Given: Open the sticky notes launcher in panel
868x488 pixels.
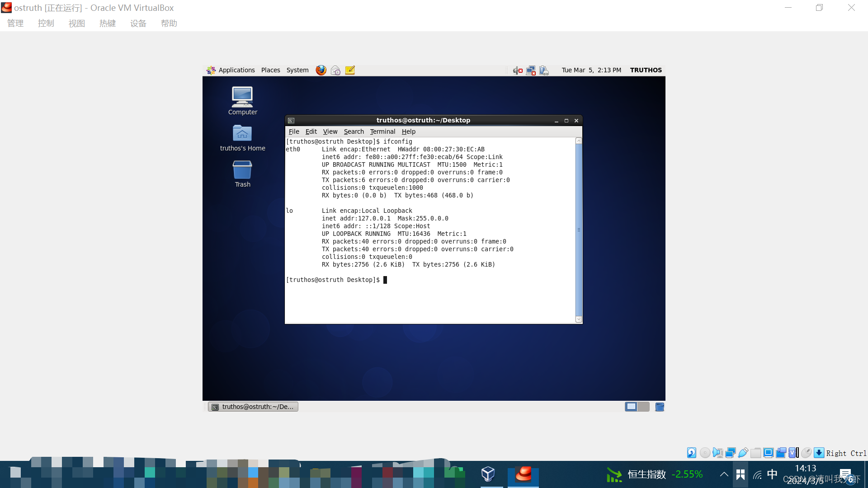Looking at the screenshot, I should tap(350, 70).
